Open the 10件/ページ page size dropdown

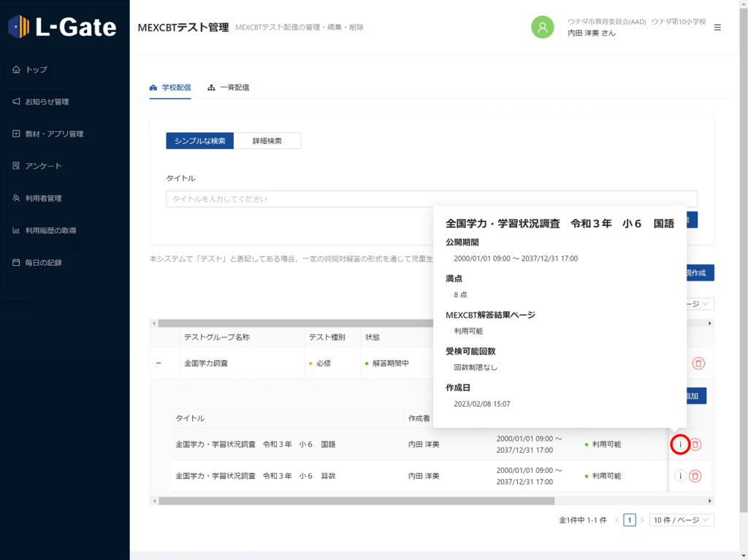682,520
